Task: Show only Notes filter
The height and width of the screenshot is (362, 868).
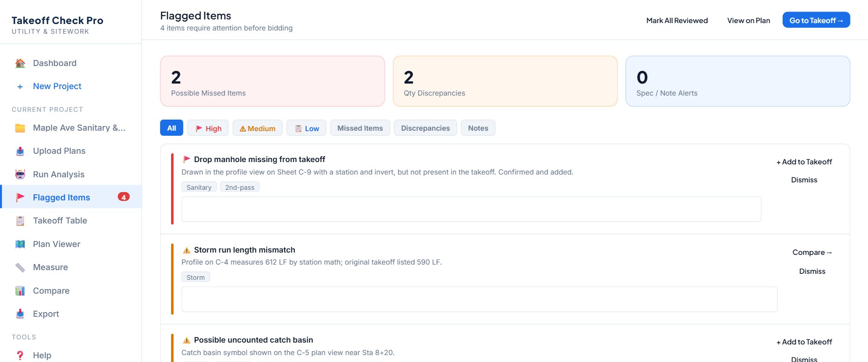Action: pos(478,128)
